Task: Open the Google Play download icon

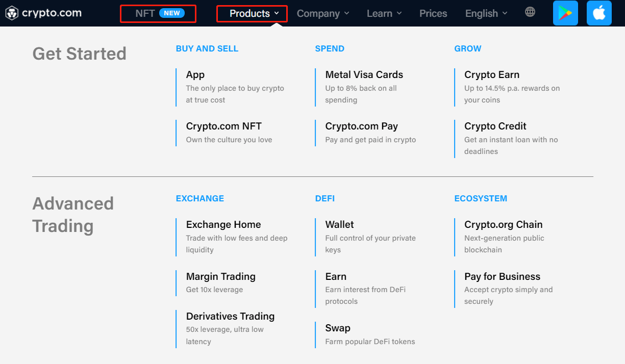Action: (565, 12)
